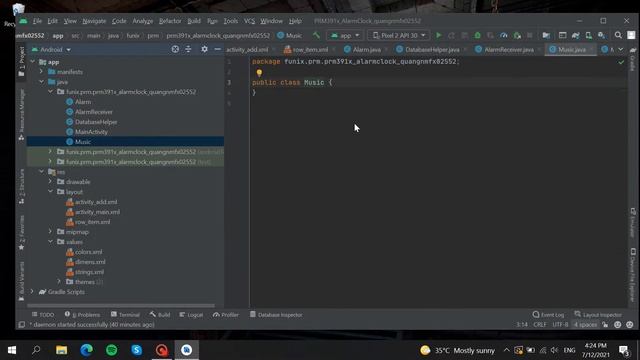Switch to row_item.xml editor tab
Viewport: 640px width, 360px height.
(306, 49)
